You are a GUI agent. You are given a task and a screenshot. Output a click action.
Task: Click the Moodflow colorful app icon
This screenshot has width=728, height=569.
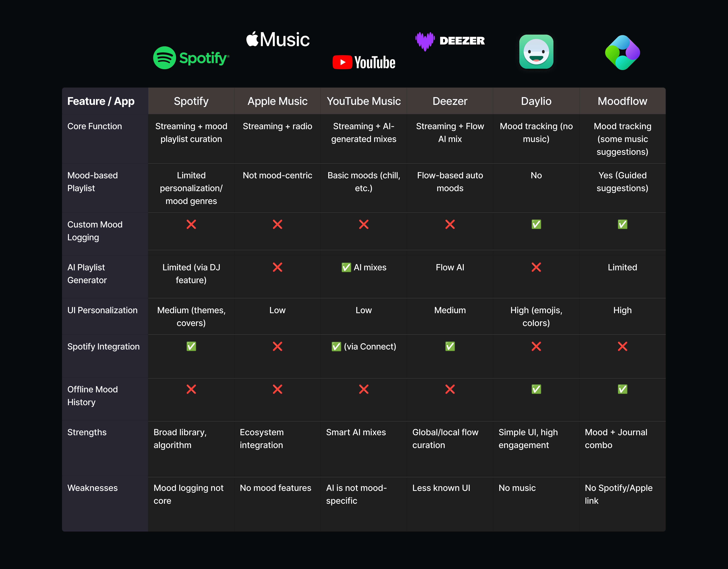coord(622,52)
